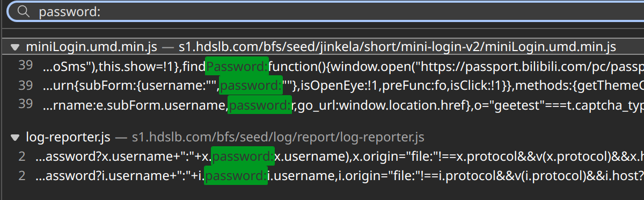
Task: Collapse the miniLogin.umd.min.js results group
Action: click(15, 47)
